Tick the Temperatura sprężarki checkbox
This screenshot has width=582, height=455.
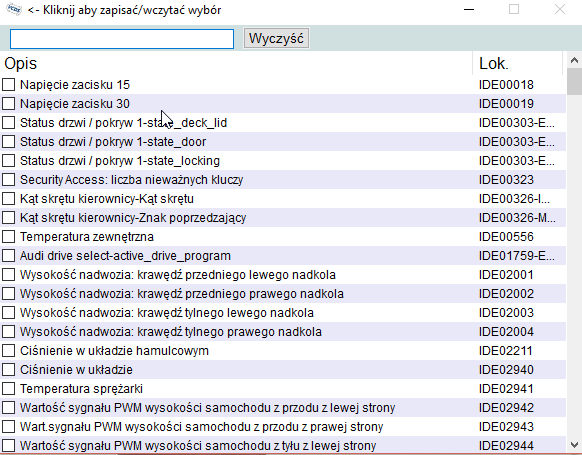(x=9, y=389)
